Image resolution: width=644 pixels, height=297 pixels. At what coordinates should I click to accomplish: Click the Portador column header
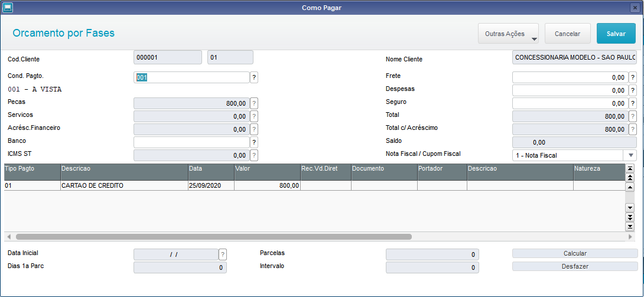(x=443, y=172)
